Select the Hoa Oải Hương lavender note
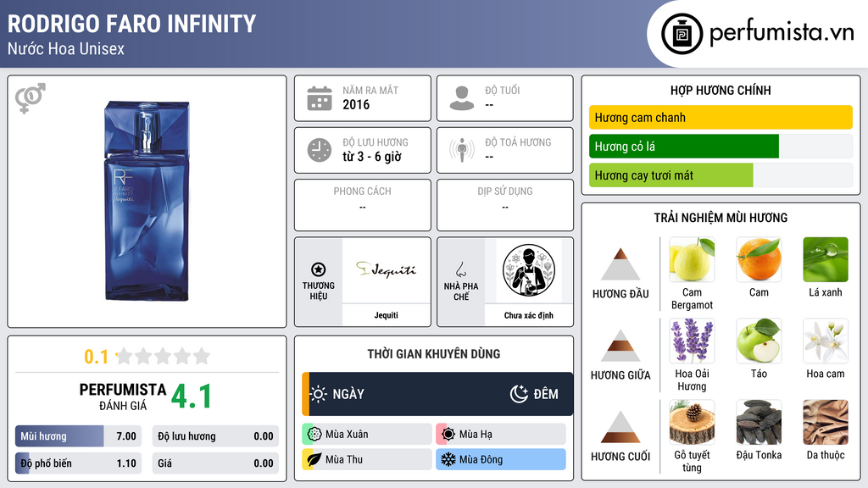The width and height of the screenshot is (868, 488). coord(692,341)
